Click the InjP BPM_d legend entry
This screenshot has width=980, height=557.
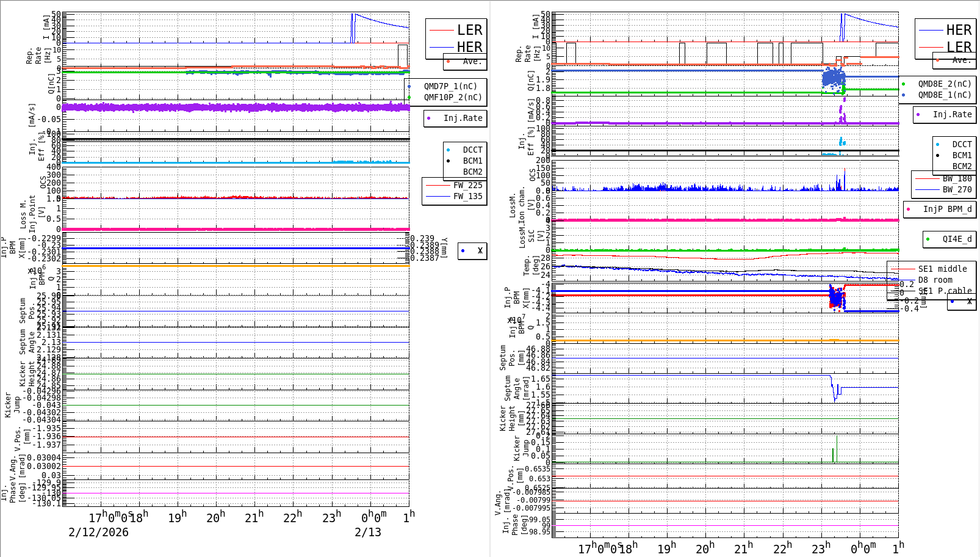[947, 209]
